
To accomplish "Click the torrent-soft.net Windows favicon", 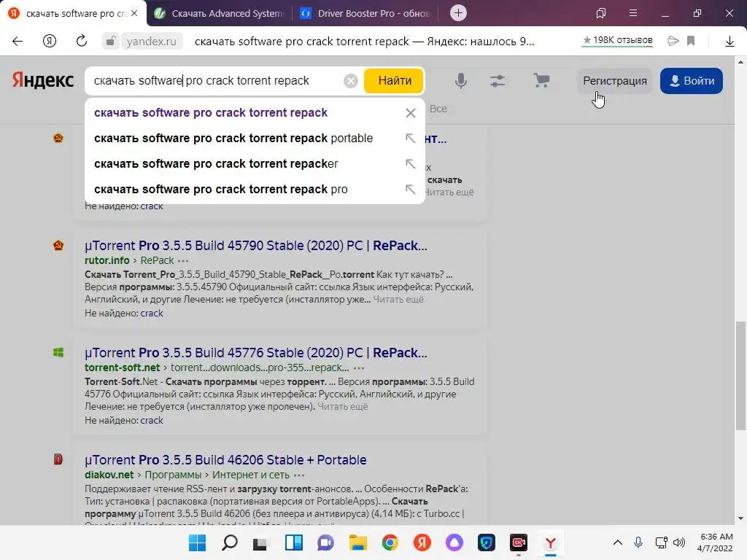I will [58, 353].
